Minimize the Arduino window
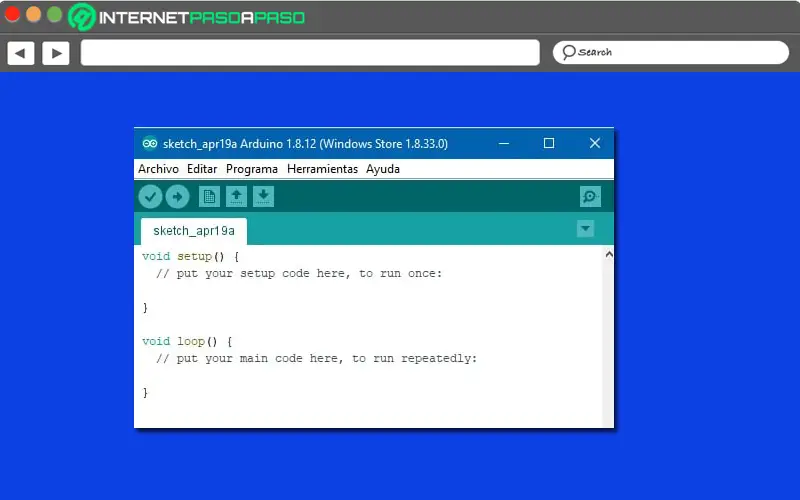800x500 pixels. point(504,143)
